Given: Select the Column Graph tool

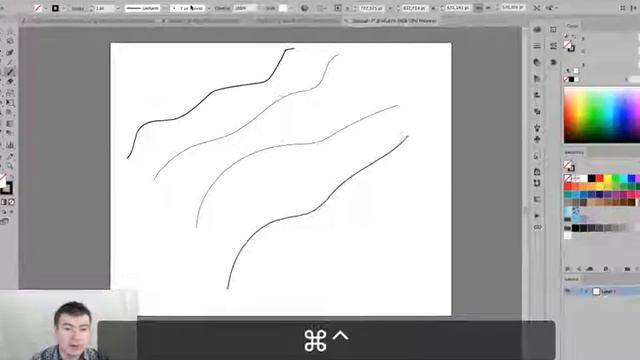Looking at the screenshot, I should coord(10,145).
